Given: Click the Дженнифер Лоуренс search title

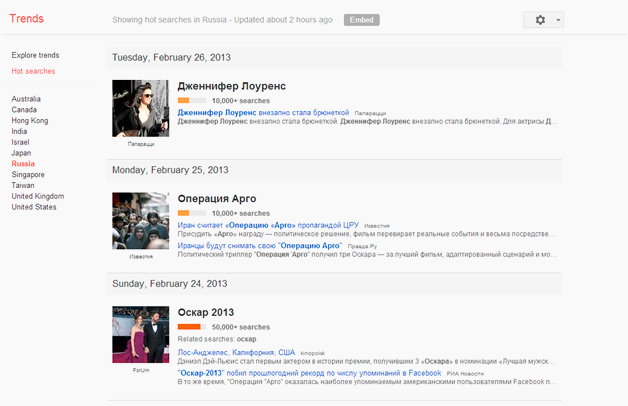Looking at the screenshot, I should pyautogui.click(x=231, y=86).
